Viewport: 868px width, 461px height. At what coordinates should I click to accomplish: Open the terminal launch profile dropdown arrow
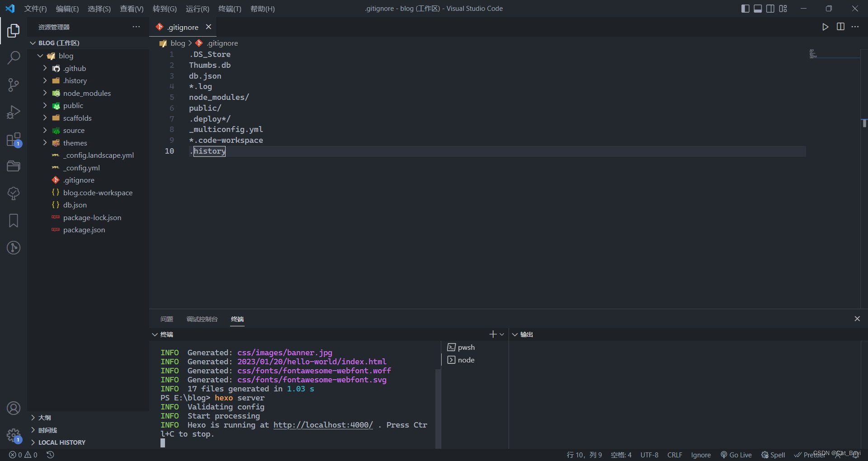point(502,334)
